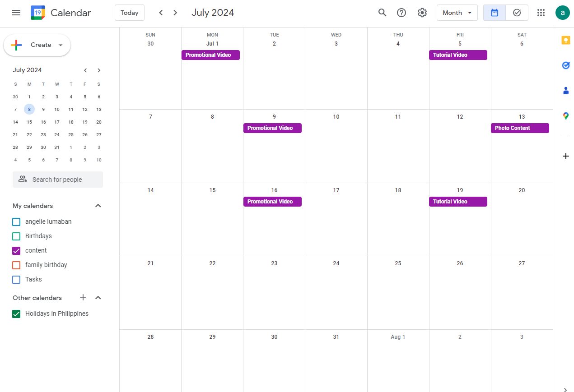Go to next month in main toolbar
This screenshot has height=392, width=574.
(x=176, y=13)
